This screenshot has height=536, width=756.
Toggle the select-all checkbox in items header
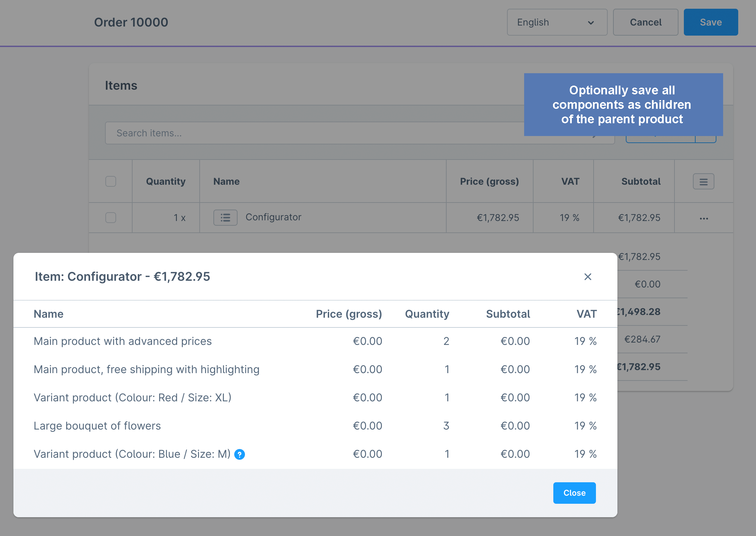(111, 181)
